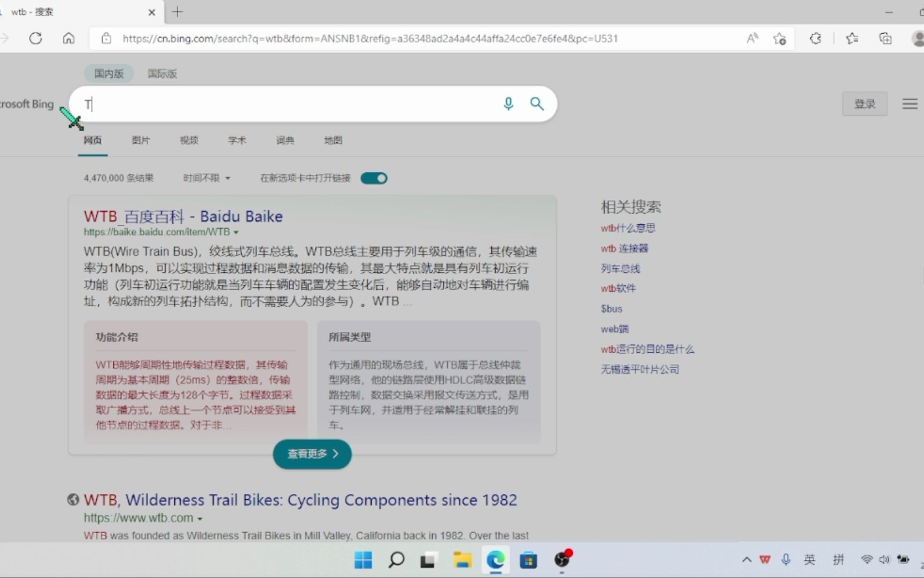Open the Read Aloud icon in address bar
Image resolution: width=924 pixels, height=578 pixels.
[752, 39]
